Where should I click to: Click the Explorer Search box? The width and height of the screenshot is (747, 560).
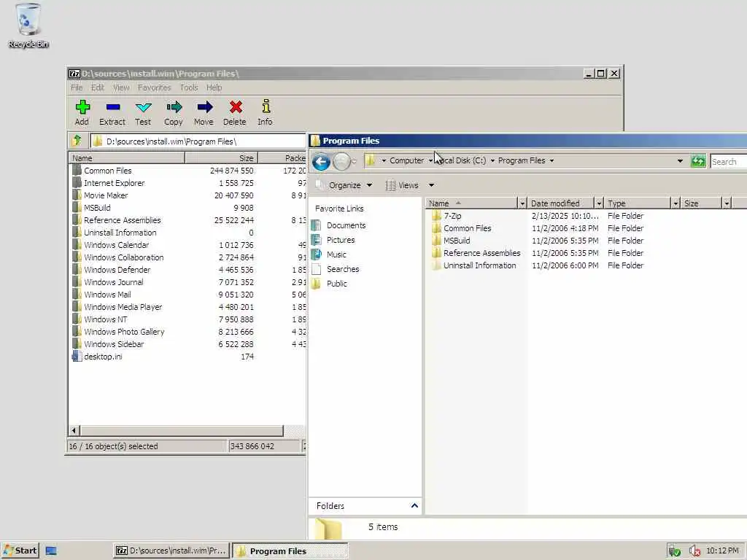click(729, 161)
